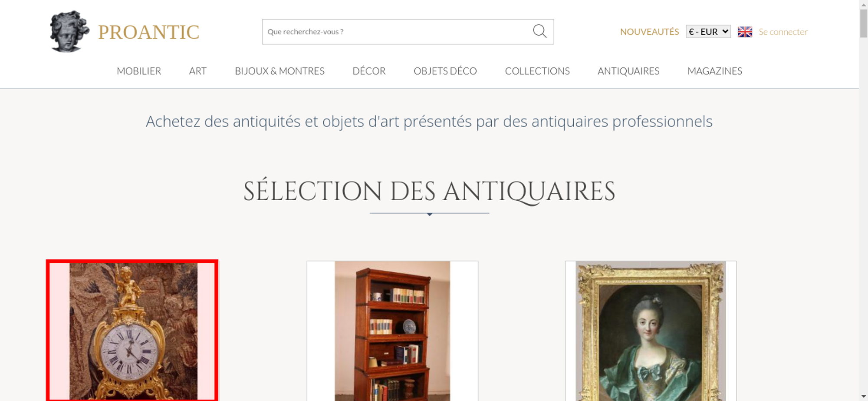Open the mahogany bookcase thumbnail

[392, 331]
